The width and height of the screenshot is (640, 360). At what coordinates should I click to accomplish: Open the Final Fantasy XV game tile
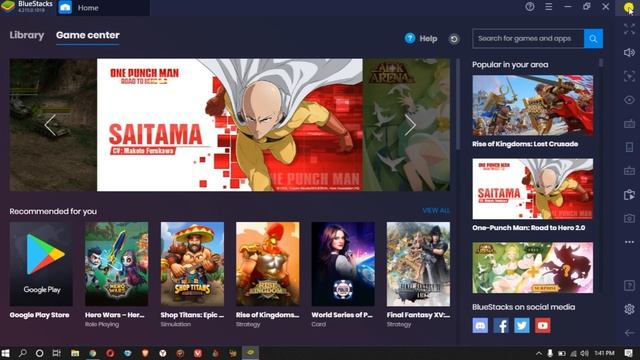[x=418, y=264]
